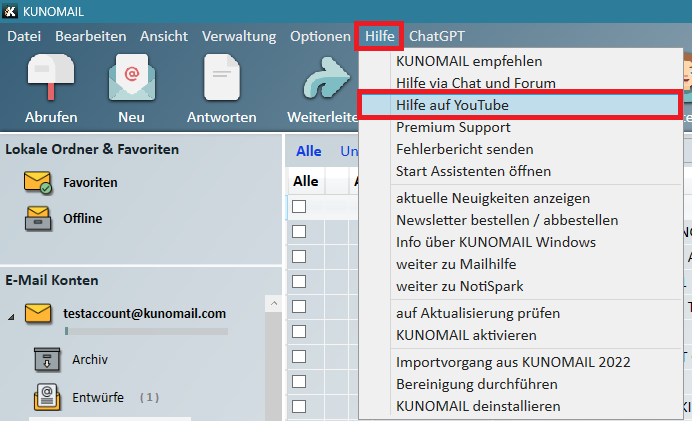692x421 pixels.
Task: Click the Alle column header
Action: click(x=306, y=181)
